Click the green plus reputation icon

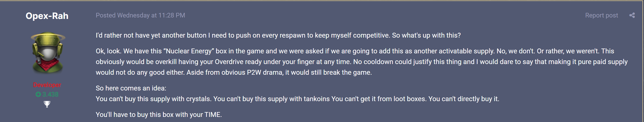click(38, 94)
